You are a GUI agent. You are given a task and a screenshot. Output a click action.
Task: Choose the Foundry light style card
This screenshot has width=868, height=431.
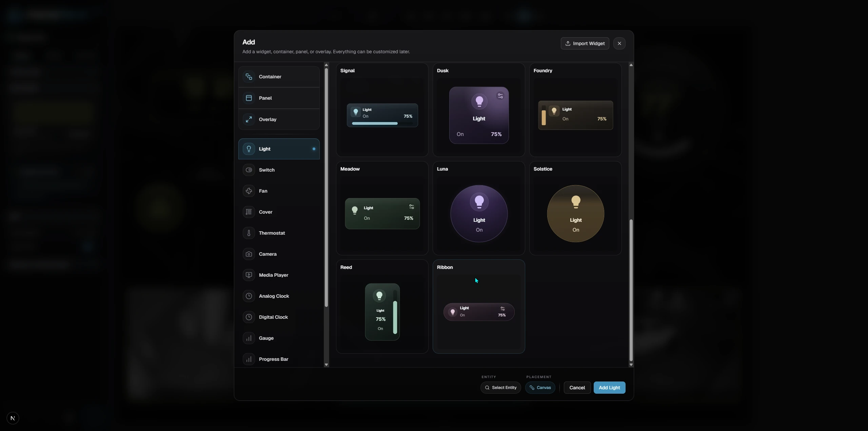(x=575, y=110)
